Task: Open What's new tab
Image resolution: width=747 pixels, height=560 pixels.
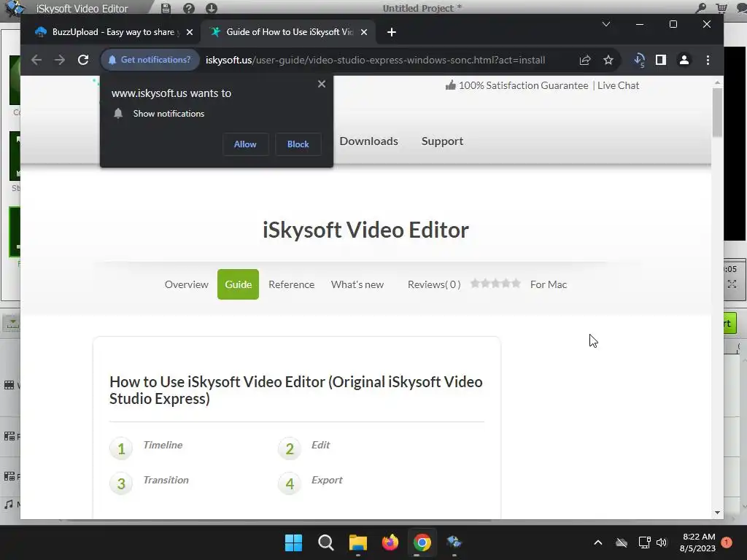Action: pos(357,284)
